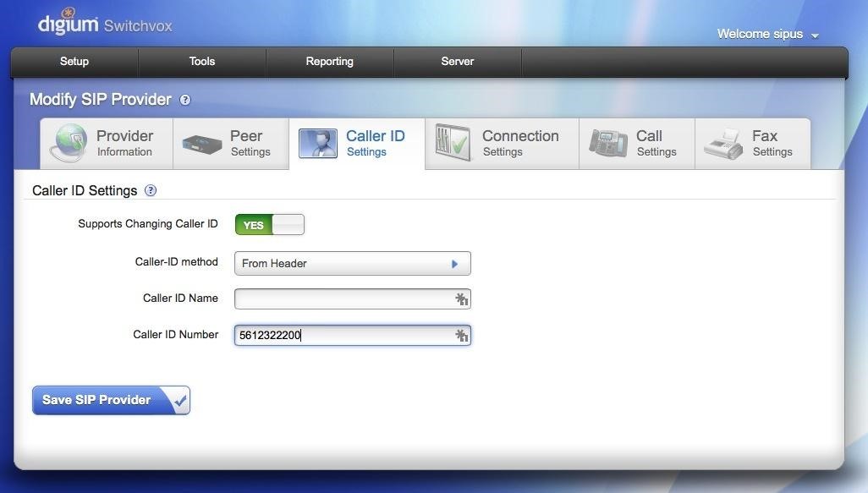This screenshot has height=493, width=868.
Task: Click the Supports Changing Caller ID label
Action: pos(148,223)
